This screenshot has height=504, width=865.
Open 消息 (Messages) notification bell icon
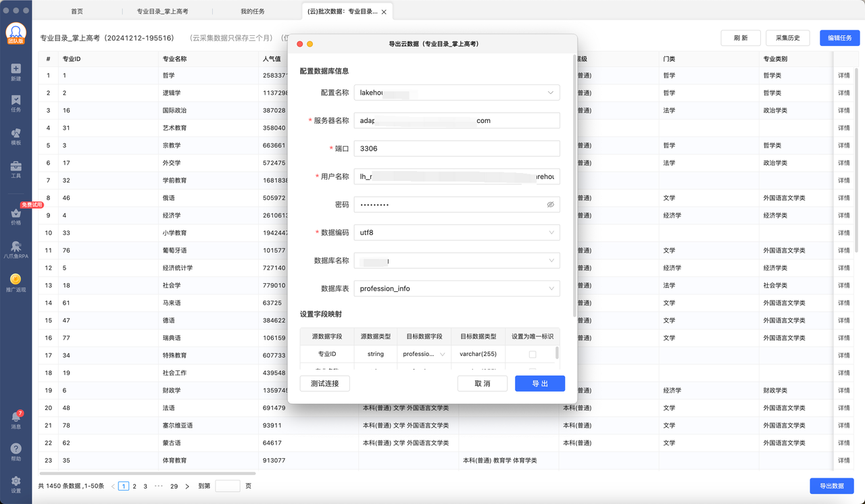pyautogui.click(x=16, y=418)
